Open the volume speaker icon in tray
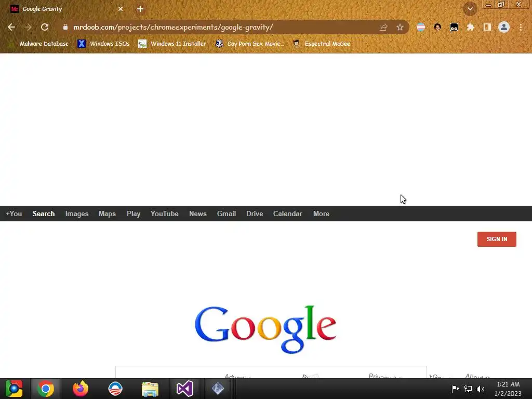 (x=481, y=389)
